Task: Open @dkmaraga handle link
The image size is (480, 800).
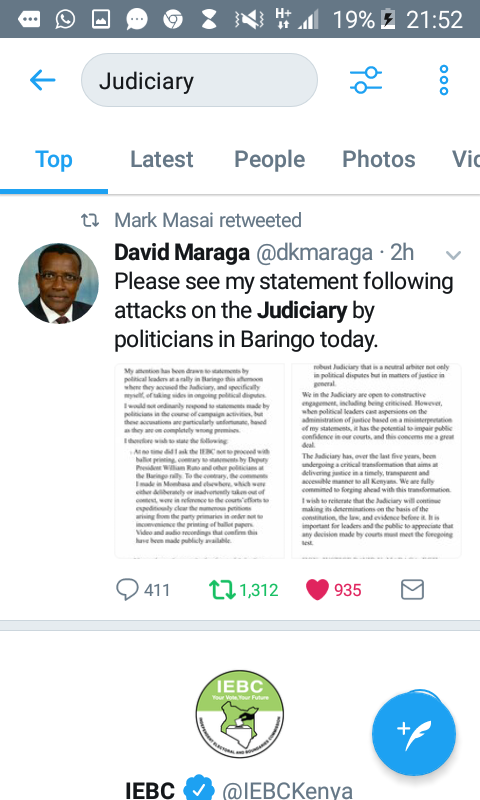Action: click(x=314, y=253)
